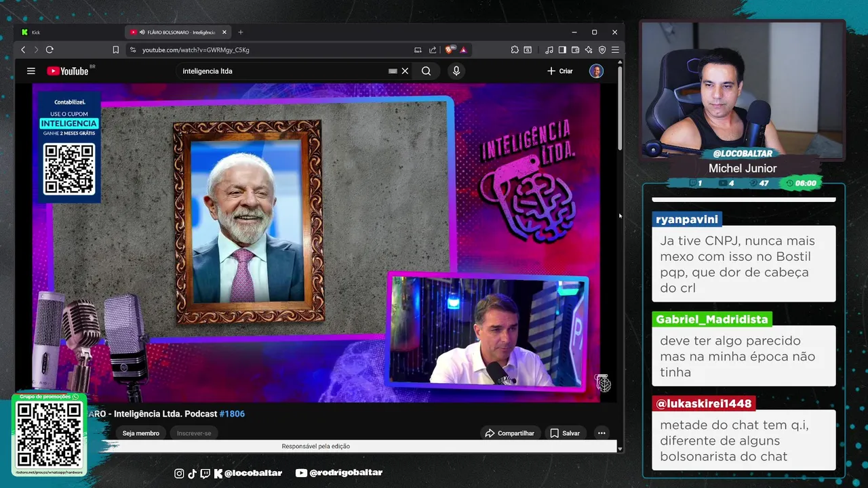Open the YouTube account avatar menu
The width and height of the screenshot is (868, 488).
[596, 70]
